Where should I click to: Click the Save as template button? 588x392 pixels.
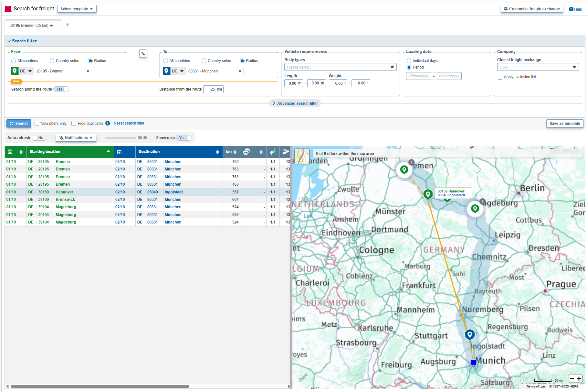tap(564, 124)
